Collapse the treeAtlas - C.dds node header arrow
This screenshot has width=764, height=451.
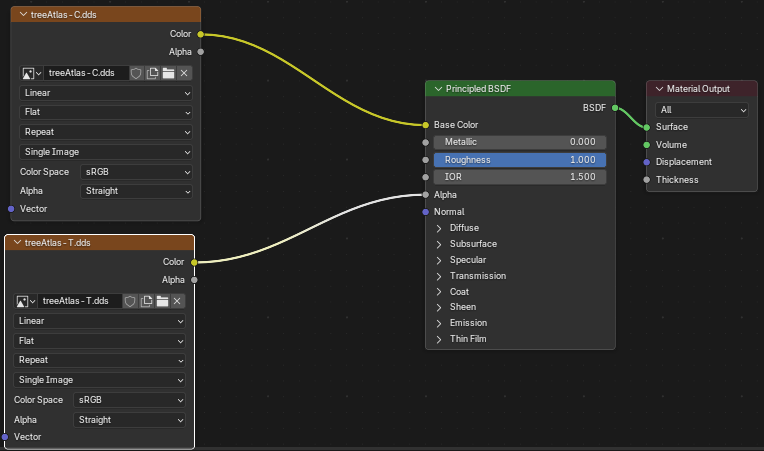point(23,15)
